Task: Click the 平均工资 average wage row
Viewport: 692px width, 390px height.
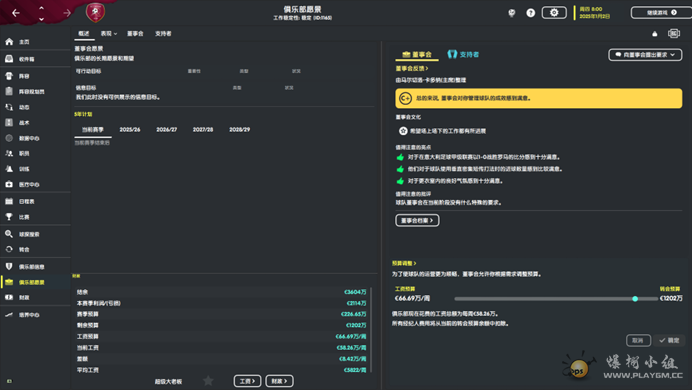Action: [222, 370]
